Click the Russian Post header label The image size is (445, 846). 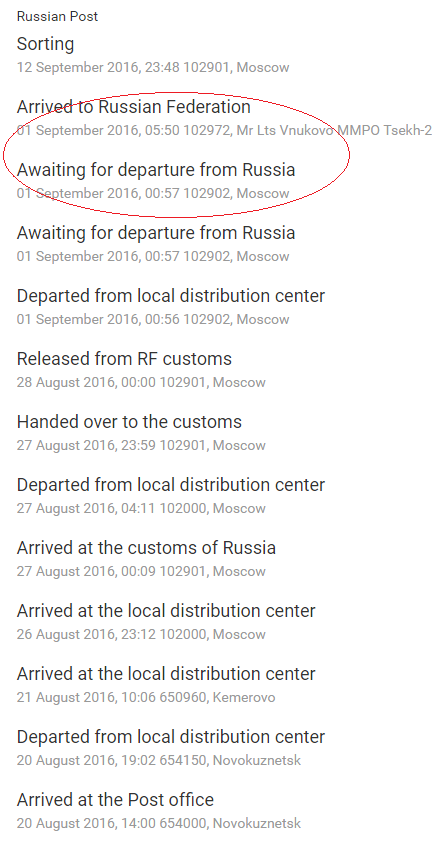[57, 17]
